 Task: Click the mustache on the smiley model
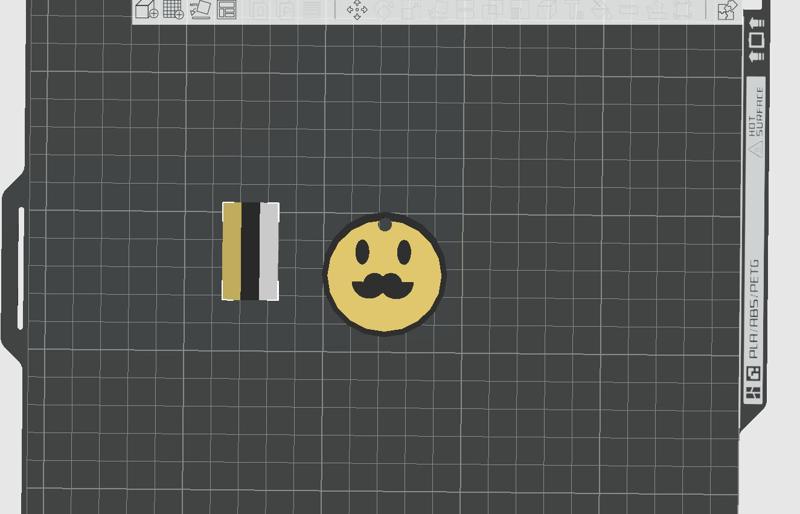[x=383, y=286]
